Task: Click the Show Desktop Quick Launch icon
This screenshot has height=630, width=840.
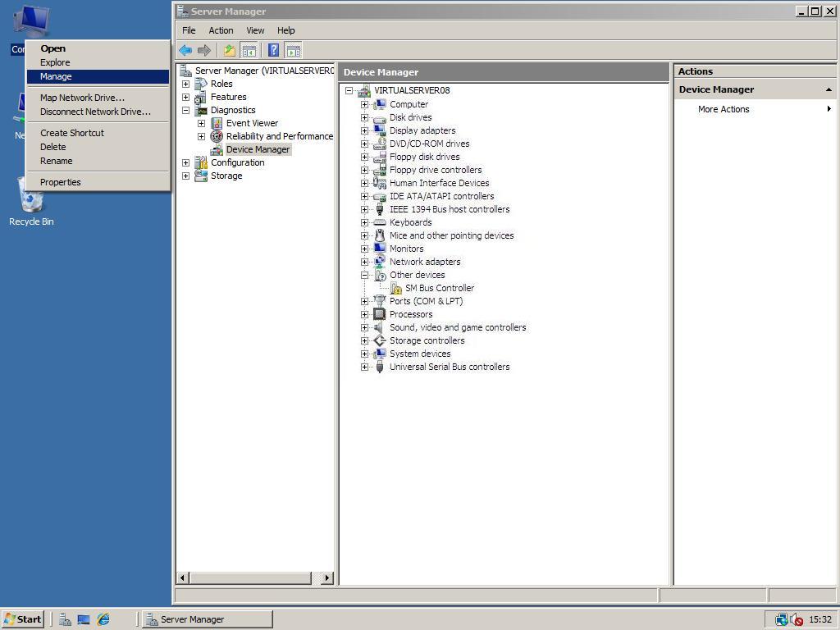Action: click(x=84, y=619)
